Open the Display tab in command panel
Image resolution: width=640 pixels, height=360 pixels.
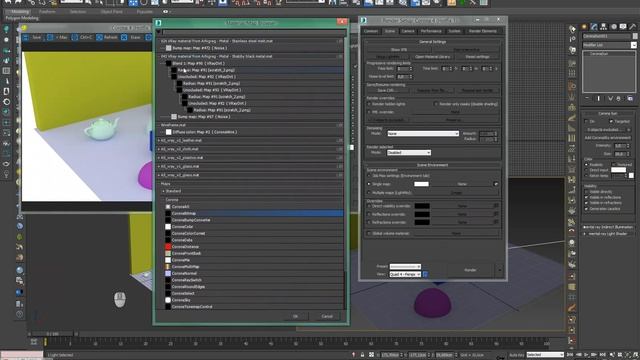(623, 27)
